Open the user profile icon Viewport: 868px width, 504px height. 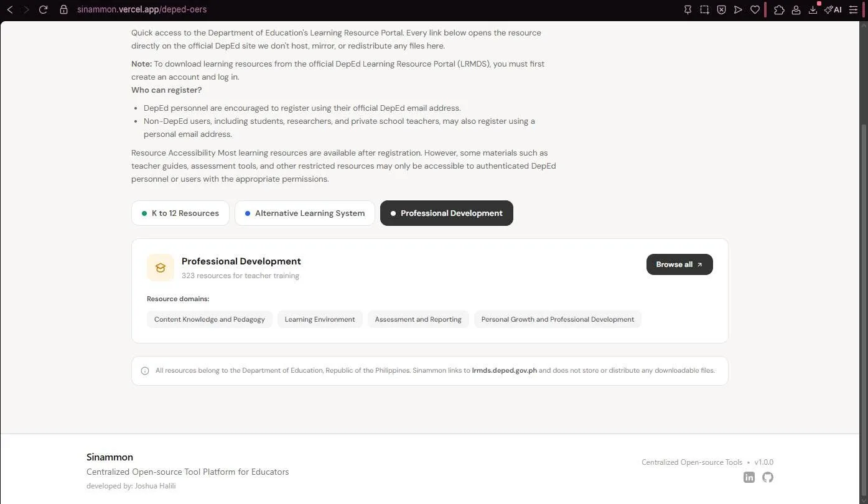796,9
